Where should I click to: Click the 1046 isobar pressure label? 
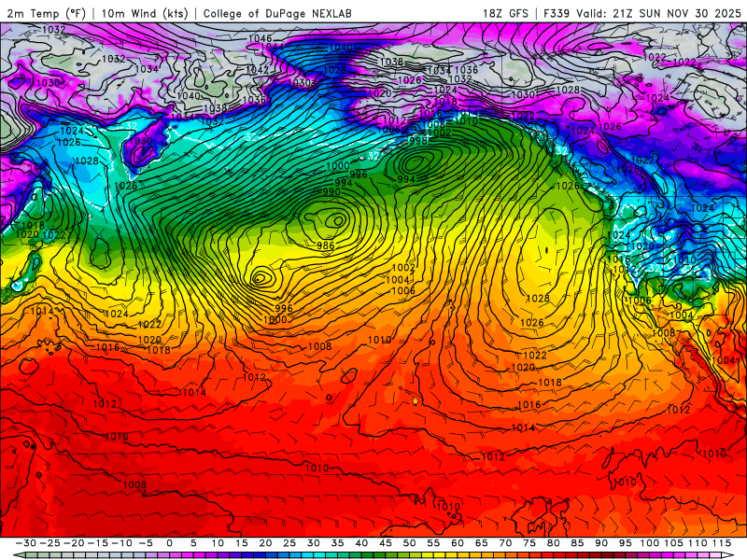click(261, 38)
